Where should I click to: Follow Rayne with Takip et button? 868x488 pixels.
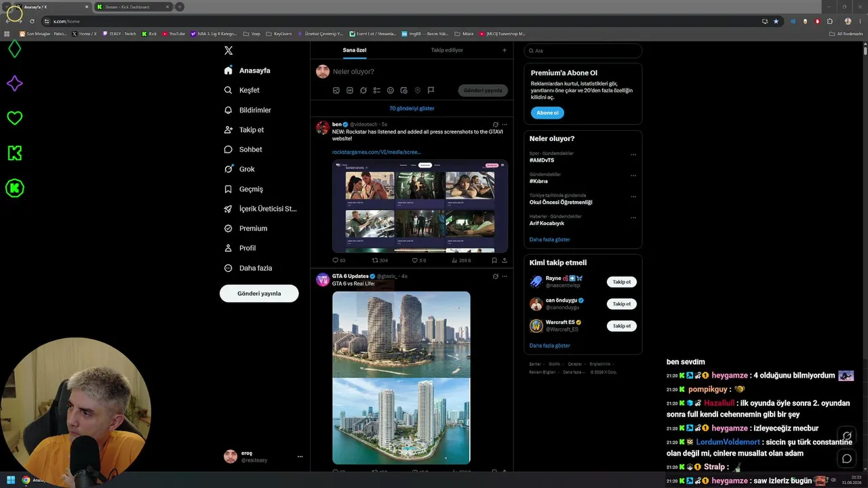[622, 282]
